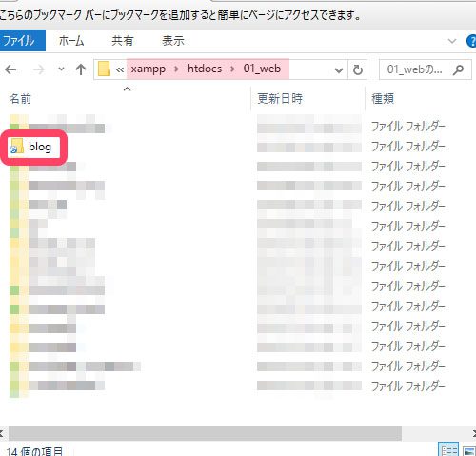Switch to large thumbnails view icon

tap(469, 450)
